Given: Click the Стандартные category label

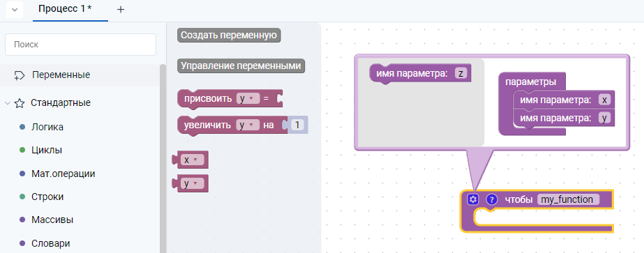Looking at the screenshot, I should [x=61, y=103].
